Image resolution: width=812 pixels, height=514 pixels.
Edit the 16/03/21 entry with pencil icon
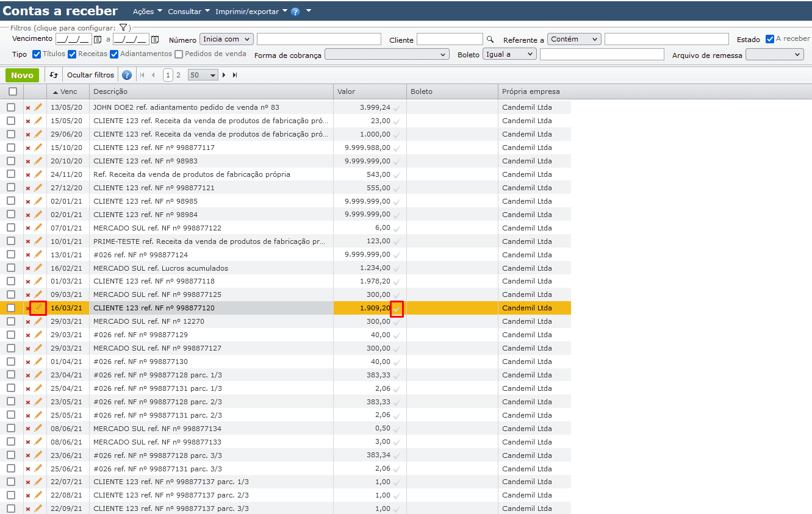(x=38, y=308)
